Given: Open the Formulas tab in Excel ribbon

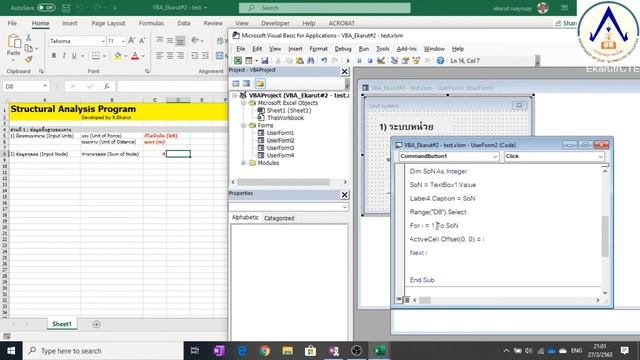Looking at the screenshot, I should point(151,23).
